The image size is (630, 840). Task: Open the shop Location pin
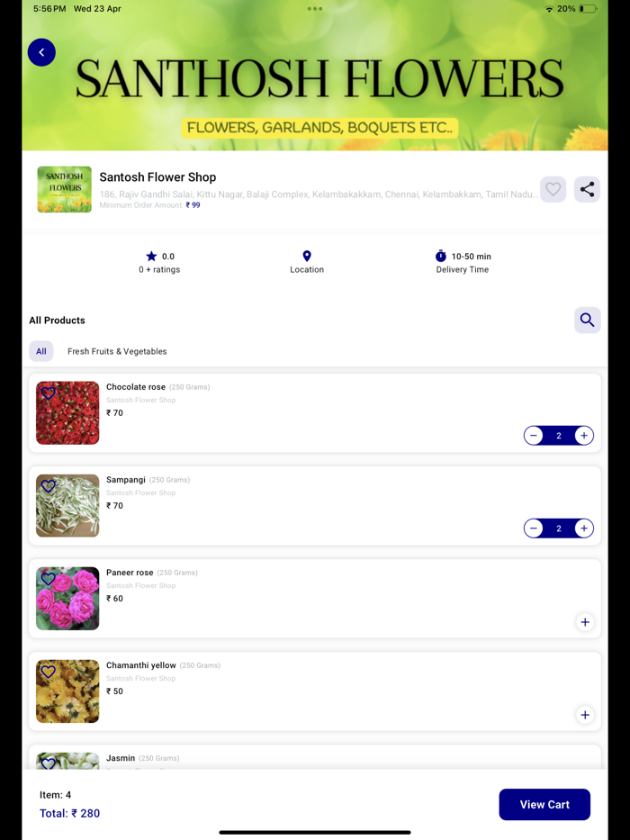point(307,256)
